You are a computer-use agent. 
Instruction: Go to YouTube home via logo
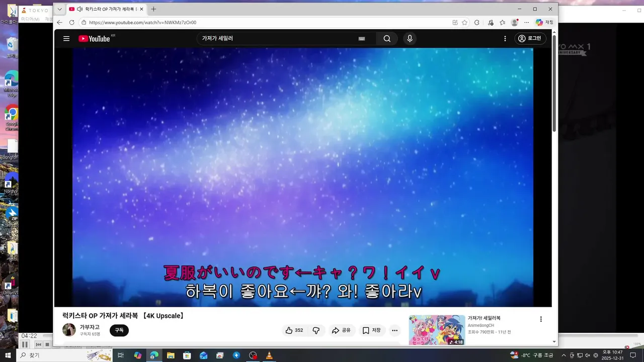click(x=94, y=39)
